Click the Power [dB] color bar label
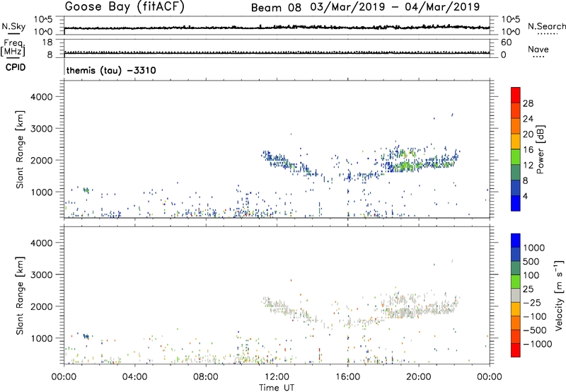 tap(541, 149)
